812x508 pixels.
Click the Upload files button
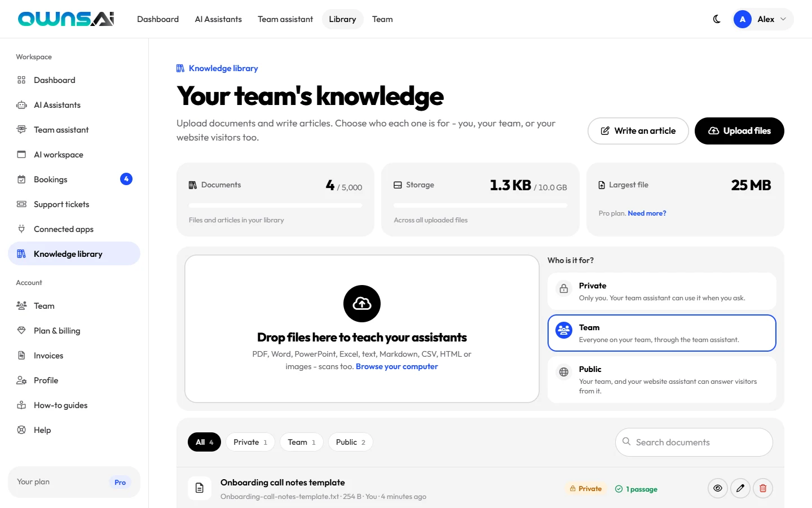739,131
